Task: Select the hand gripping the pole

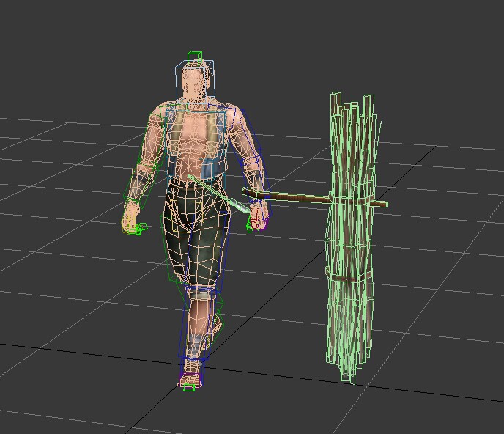Action: pos(258,214)
